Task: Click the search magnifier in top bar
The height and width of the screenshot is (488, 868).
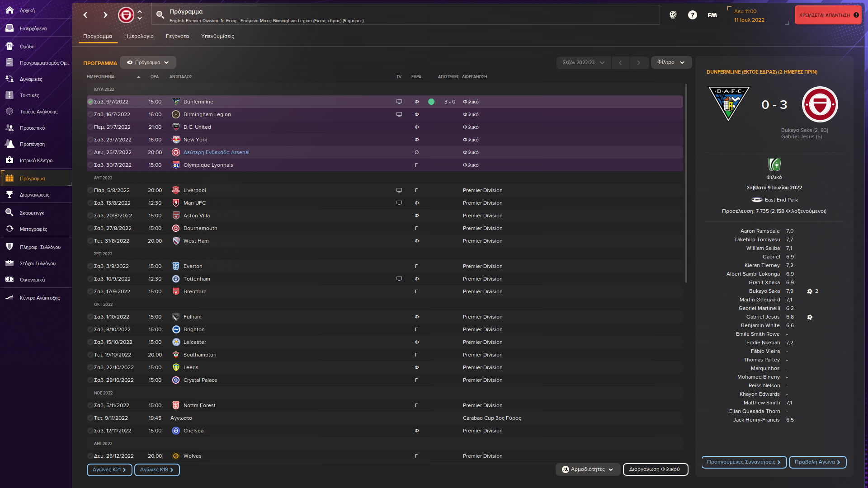Action: click(160, 15)
